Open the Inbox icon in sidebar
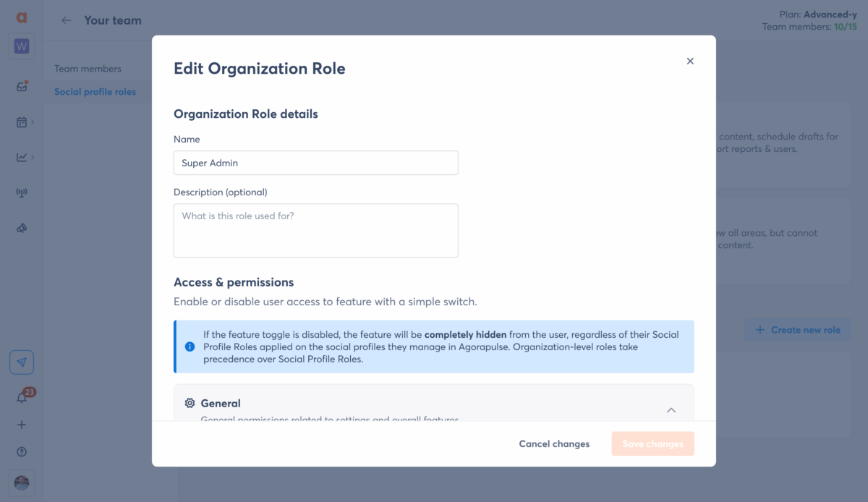Image resolution: width=868 pixels, height=502 pixels. click(22, 87)
